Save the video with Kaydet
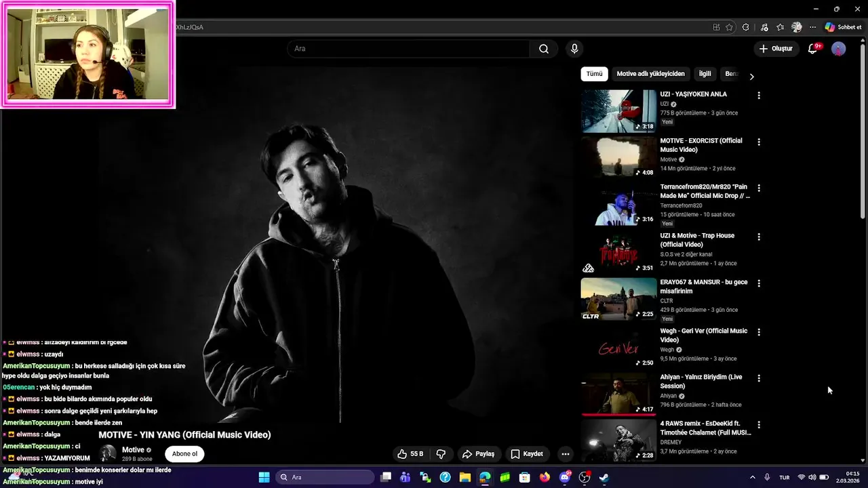 click(527, 454)
